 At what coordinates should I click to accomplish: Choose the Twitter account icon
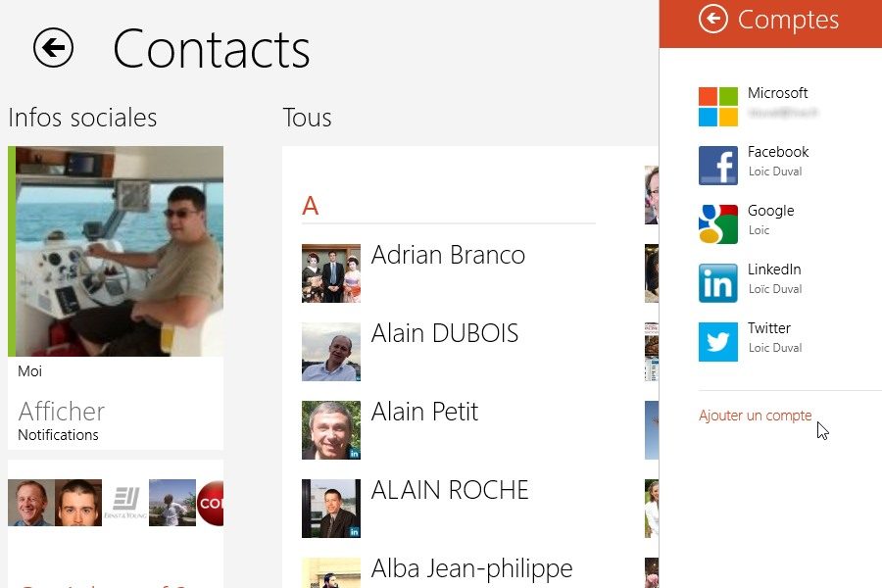point(717,342)
